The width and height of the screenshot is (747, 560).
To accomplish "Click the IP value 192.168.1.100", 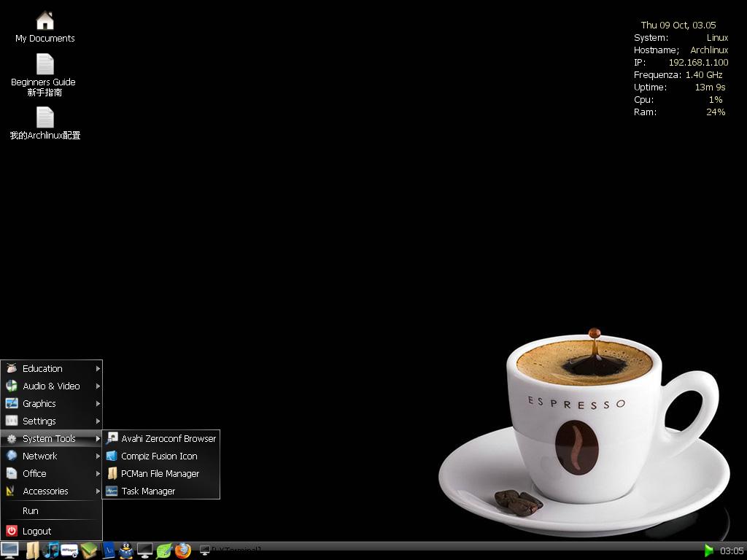I will (x=698, y=63).
